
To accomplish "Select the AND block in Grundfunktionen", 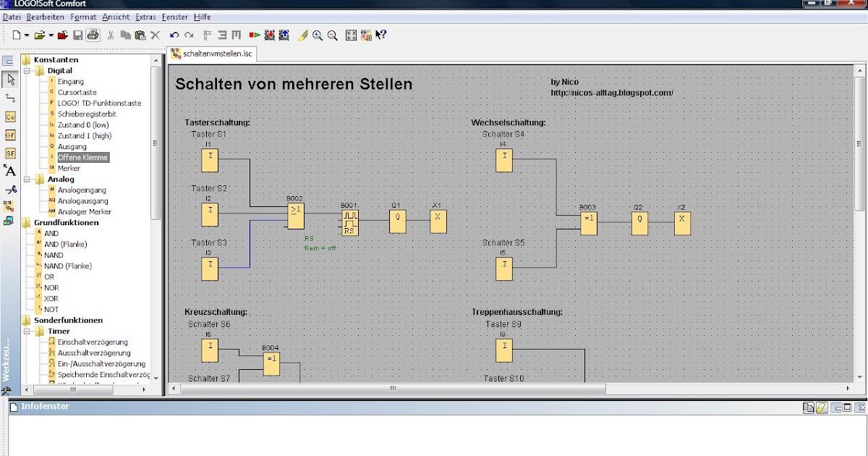I will (51, 233).
